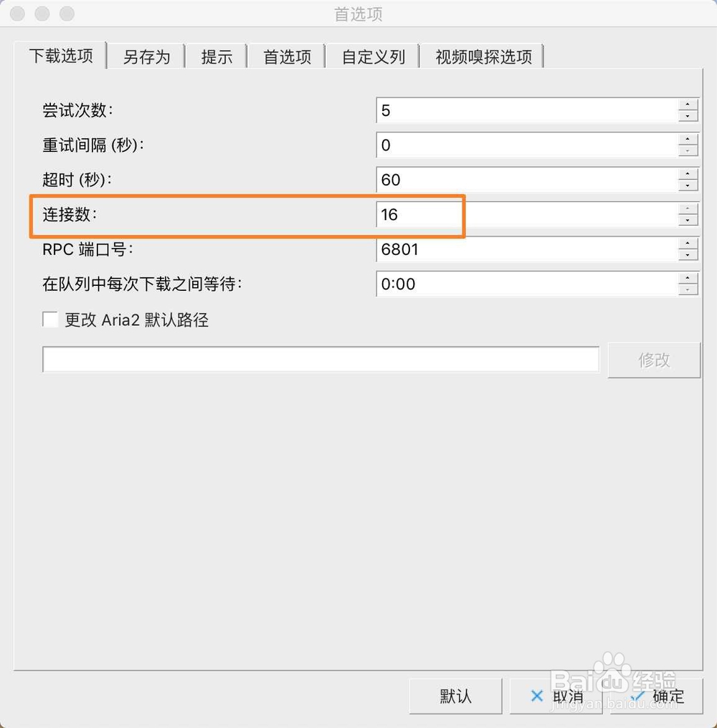Increase 连接数 using the up arrow
The image size is (717, 728).
pos(688,209)
